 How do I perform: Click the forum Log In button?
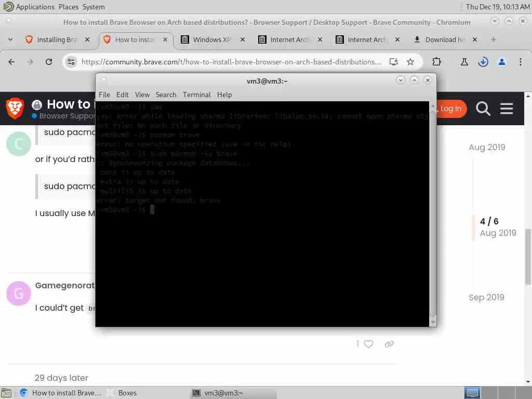click(450, 109)
